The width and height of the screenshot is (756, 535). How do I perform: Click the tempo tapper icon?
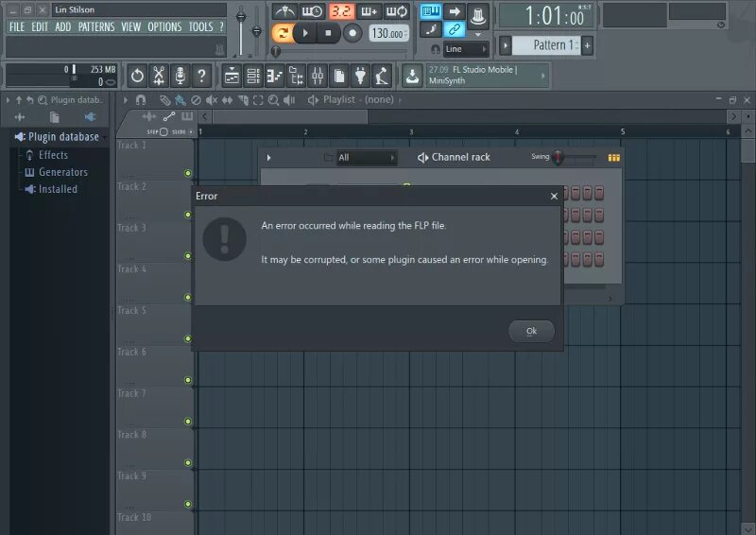pyautogui.click(x=382, y=76)
